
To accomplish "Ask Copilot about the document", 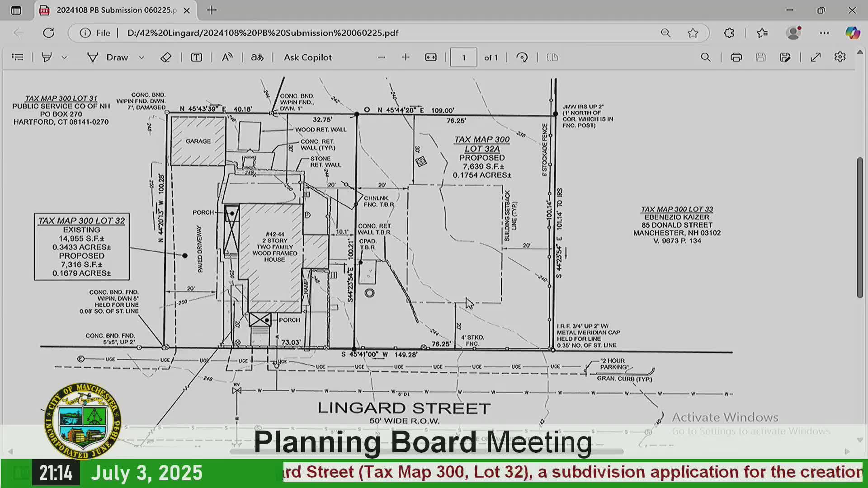I will click(307, 57).
